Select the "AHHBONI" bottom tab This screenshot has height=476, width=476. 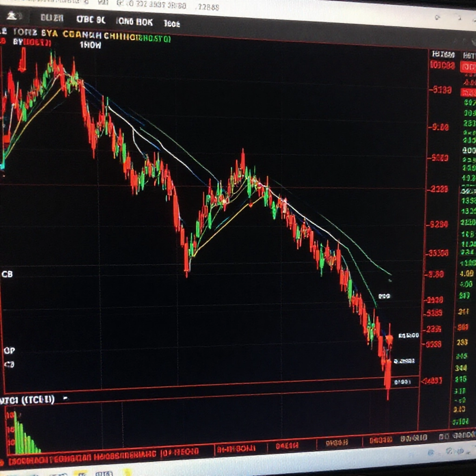coord(236,449)
